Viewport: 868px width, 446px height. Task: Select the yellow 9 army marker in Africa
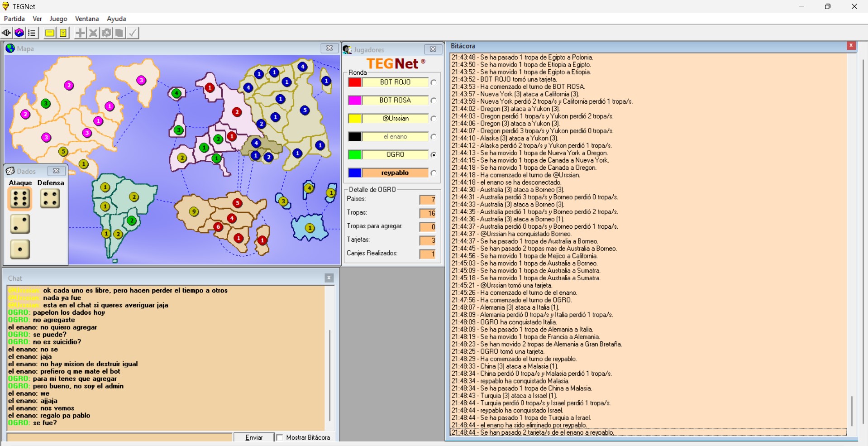coord(194,211)
